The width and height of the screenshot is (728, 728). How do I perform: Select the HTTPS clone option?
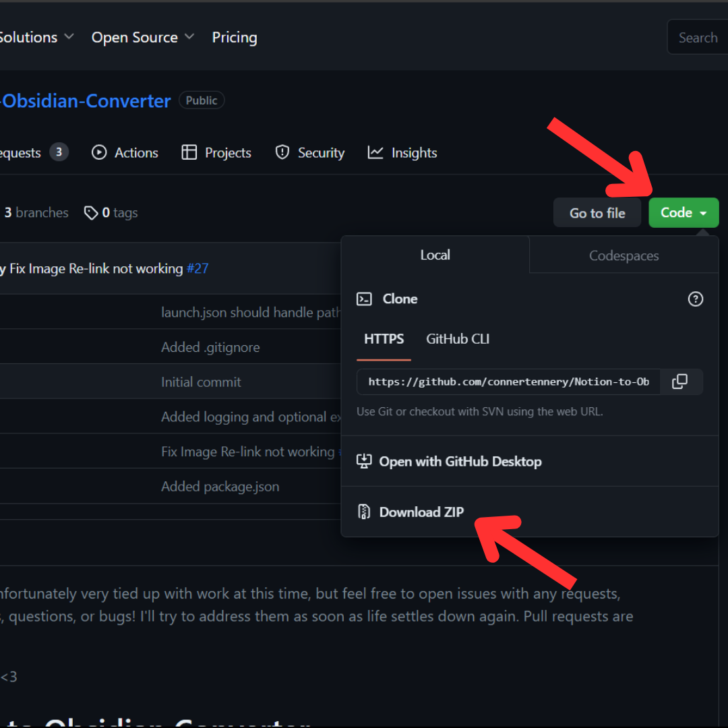[x=384, y=339]
